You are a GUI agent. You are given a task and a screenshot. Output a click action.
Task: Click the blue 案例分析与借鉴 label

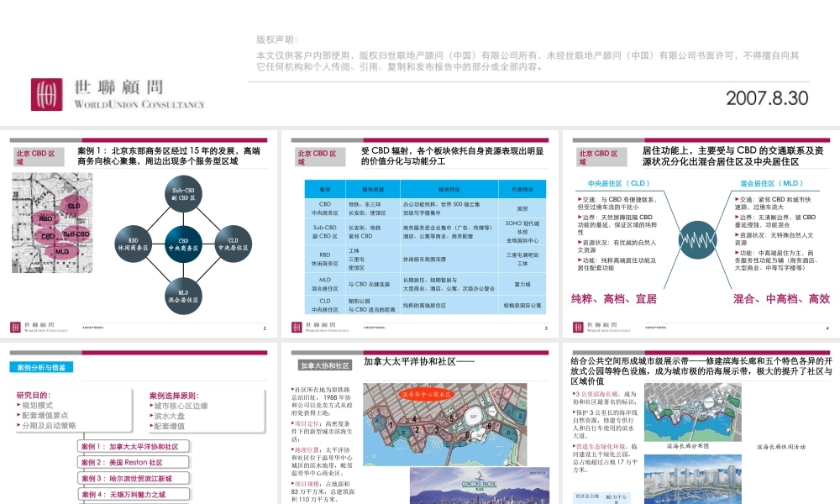41,367
